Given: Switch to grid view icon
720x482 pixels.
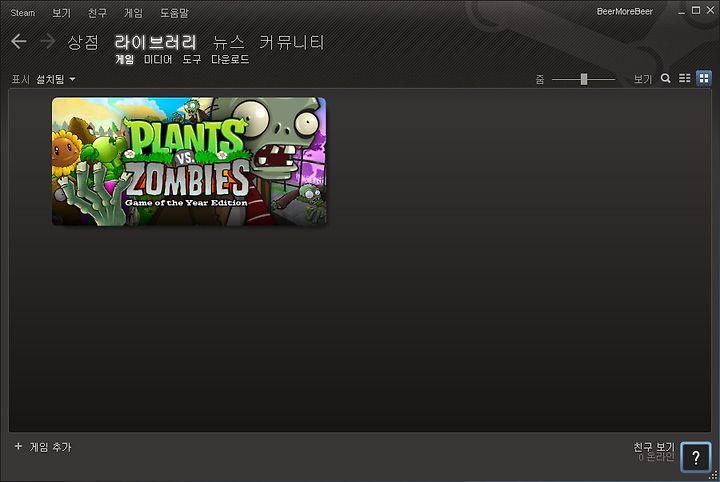Looking at the screenshot, I should tap(704, 78).
